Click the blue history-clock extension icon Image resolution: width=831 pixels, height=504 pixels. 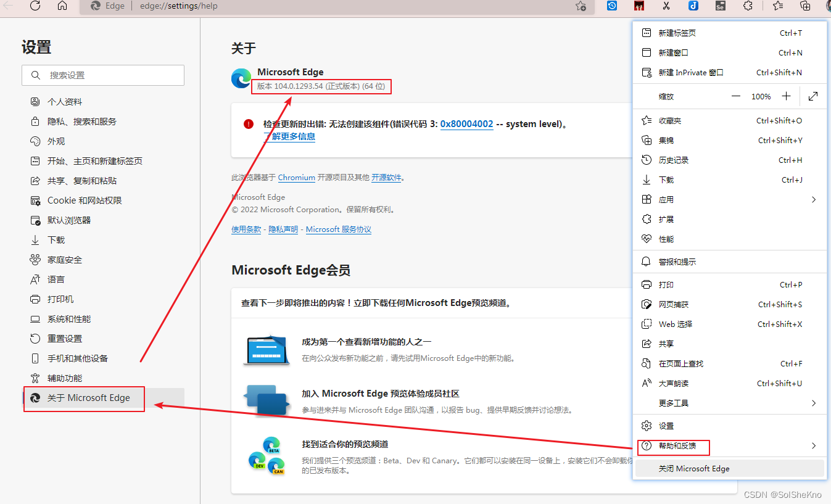612,6
